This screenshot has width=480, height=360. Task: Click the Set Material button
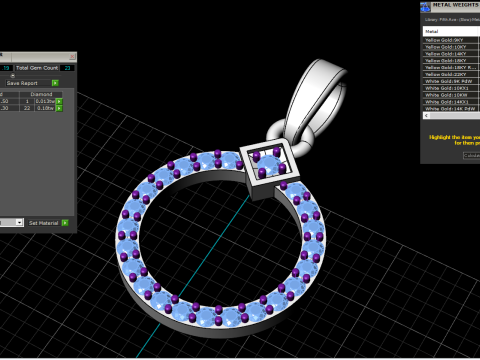point(44,223)
